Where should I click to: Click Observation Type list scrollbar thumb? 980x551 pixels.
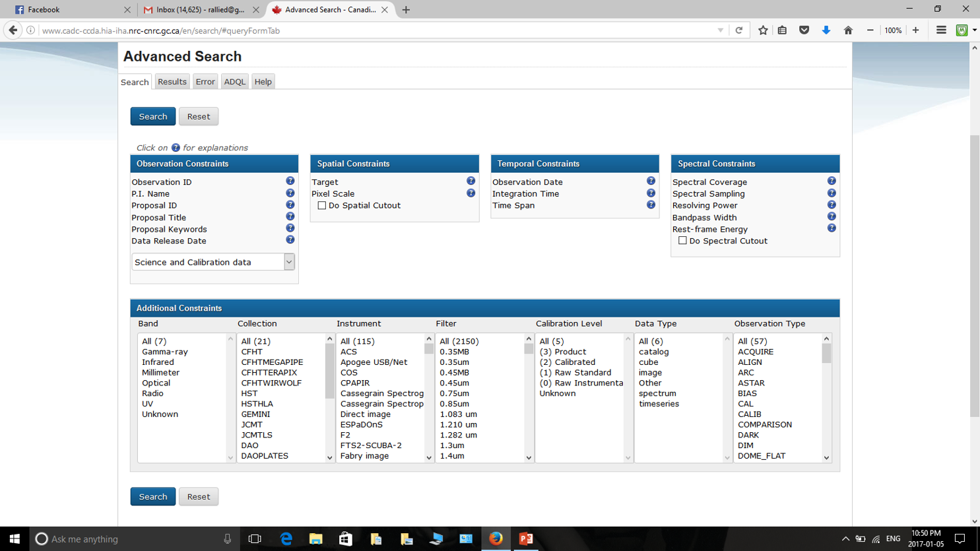pyautogui.click(x=826, y=353)
